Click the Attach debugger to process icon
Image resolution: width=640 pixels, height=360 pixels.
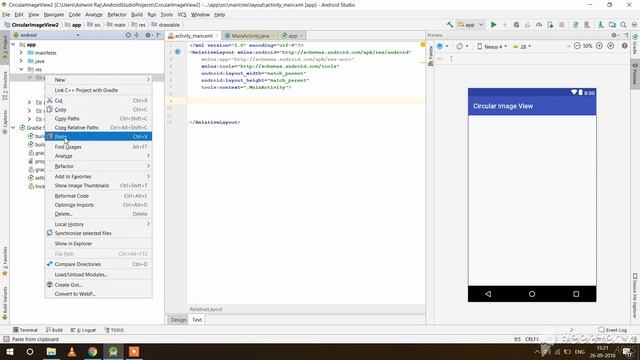tap(550, 24)
